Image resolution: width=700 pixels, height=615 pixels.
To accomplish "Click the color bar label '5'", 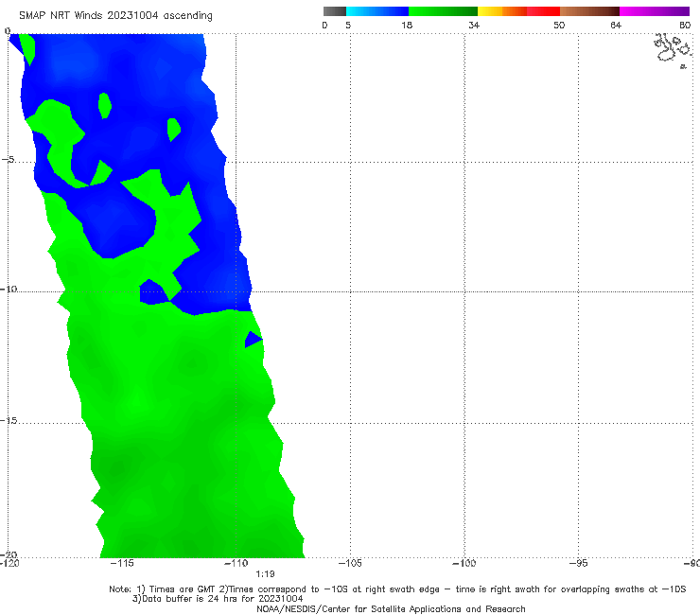I will [x=348, y=26].
